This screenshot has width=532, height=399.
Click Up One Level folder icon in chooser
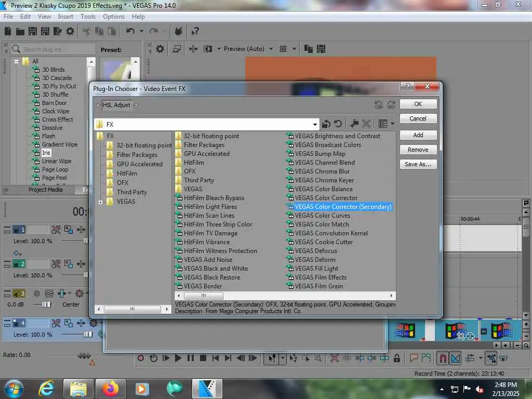tap(326, 124)
